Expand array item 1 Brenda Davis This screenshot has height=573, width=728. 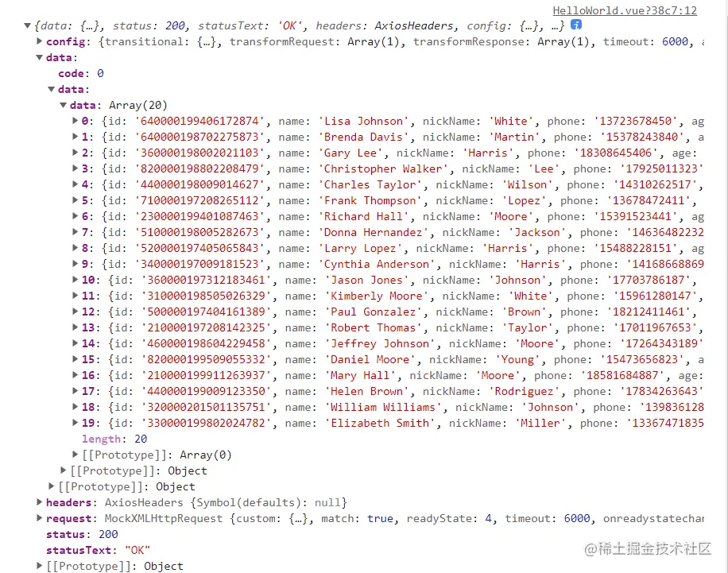[76, 137]
